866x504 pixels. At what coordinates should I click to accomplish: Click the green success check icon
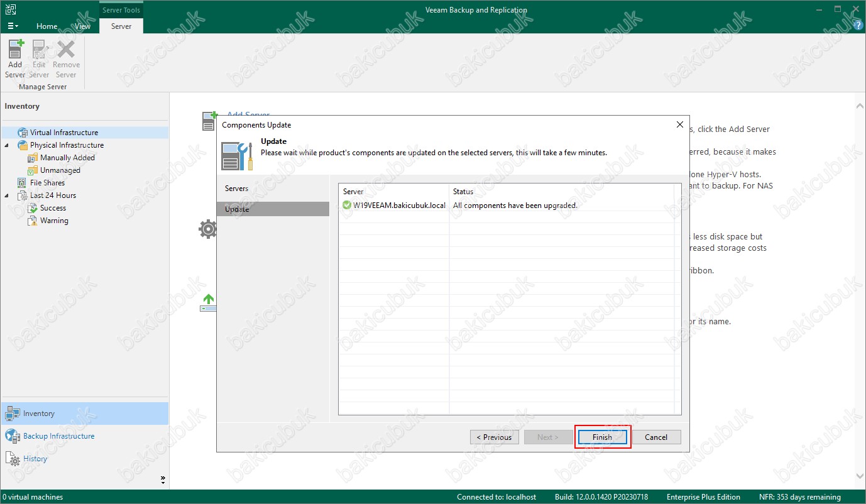(347, 205)
